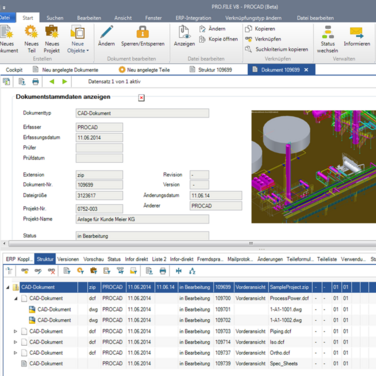Screen dimensions: 376x376
Task: Print the structure list
Action: click(x=162, y=271)
